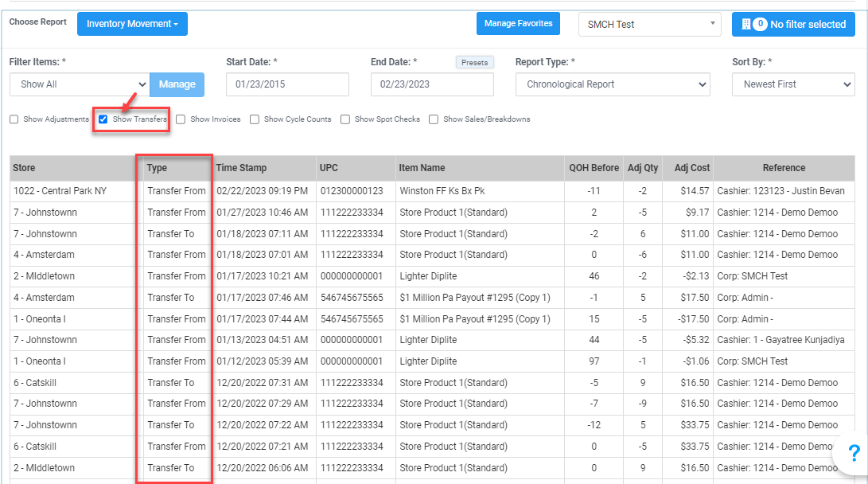Enable Show Invoices checkbox
Viewport: 868px width, 484px height.
pos(181,119)
